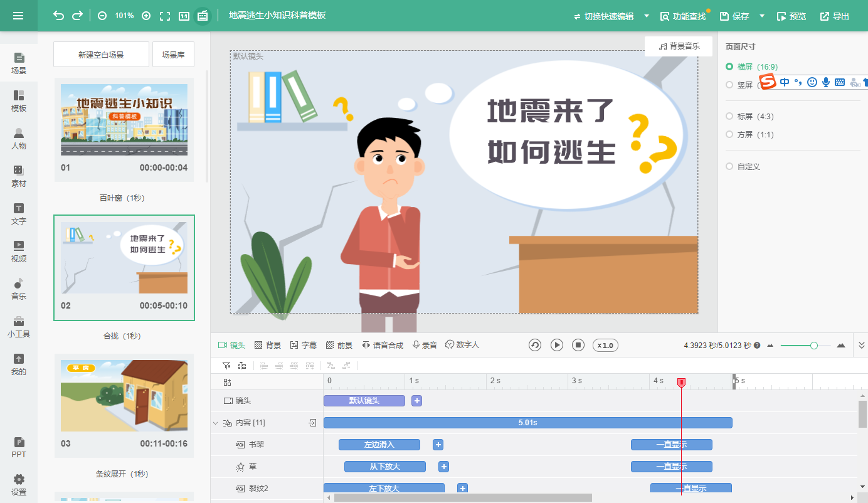The width and height of the screenshot is (868, 503).
Task: Add animation after 默认镜头 with plus
Action: pos(417,400)
